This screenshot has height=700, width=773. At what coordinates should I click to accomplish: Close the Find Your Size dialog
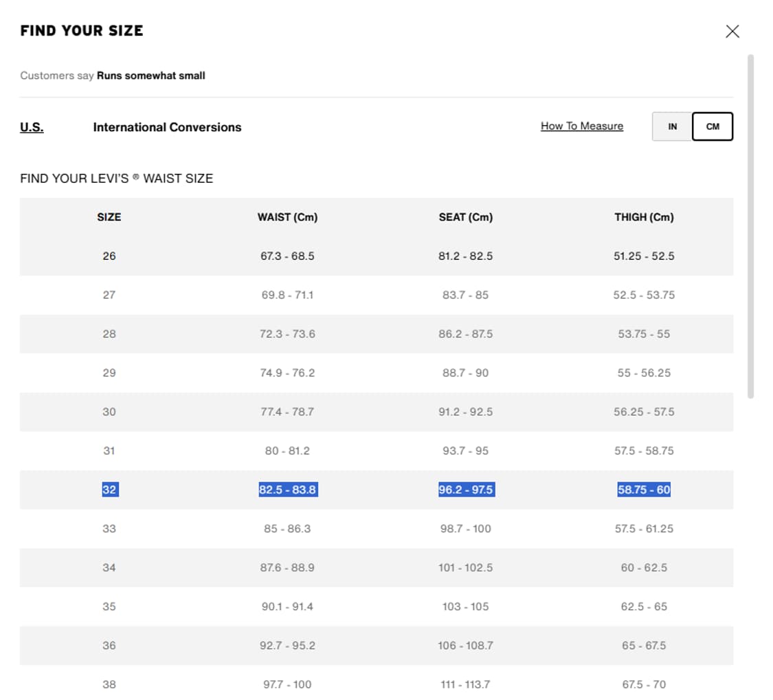coord(732,32)
